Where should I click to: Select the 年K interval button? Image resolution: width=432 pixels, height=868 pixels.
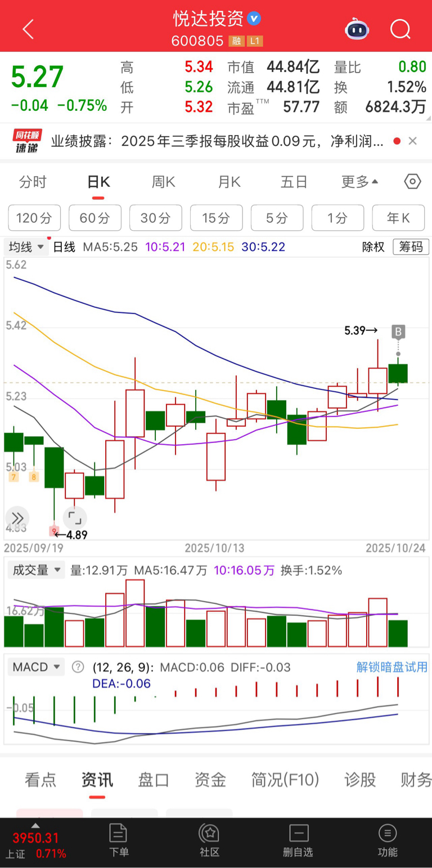(x=399, y=218)
